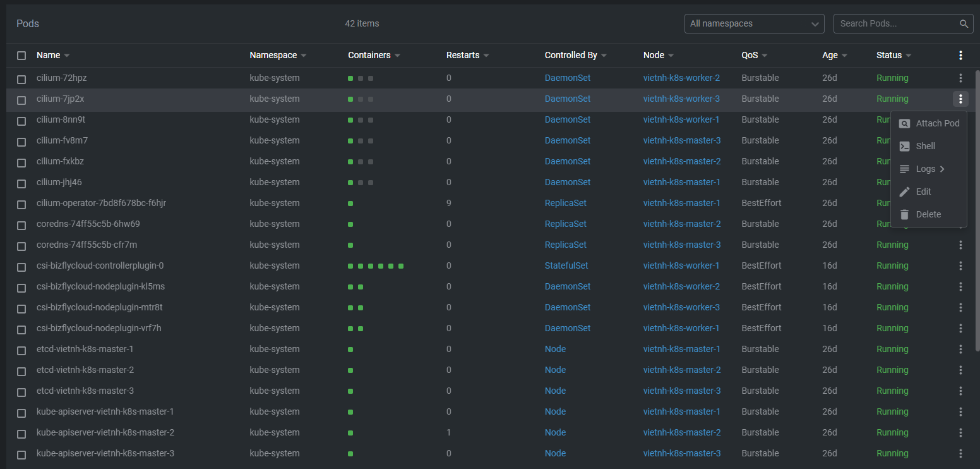This screenshot has height=469, width=980.
Task: Click the vertical scrollbar of pods list
Action: [977, 209]
